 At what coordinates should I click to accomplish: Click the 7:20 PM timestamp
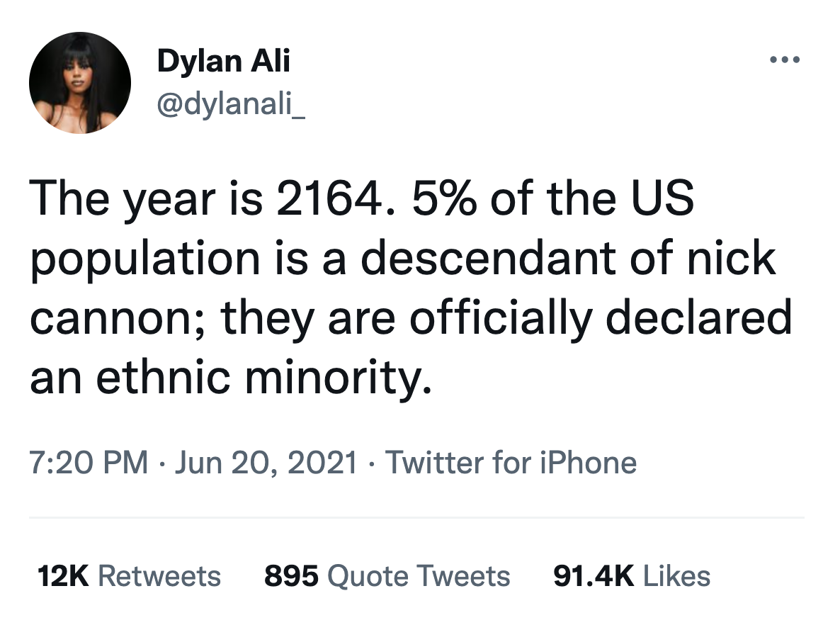[89, 463]
